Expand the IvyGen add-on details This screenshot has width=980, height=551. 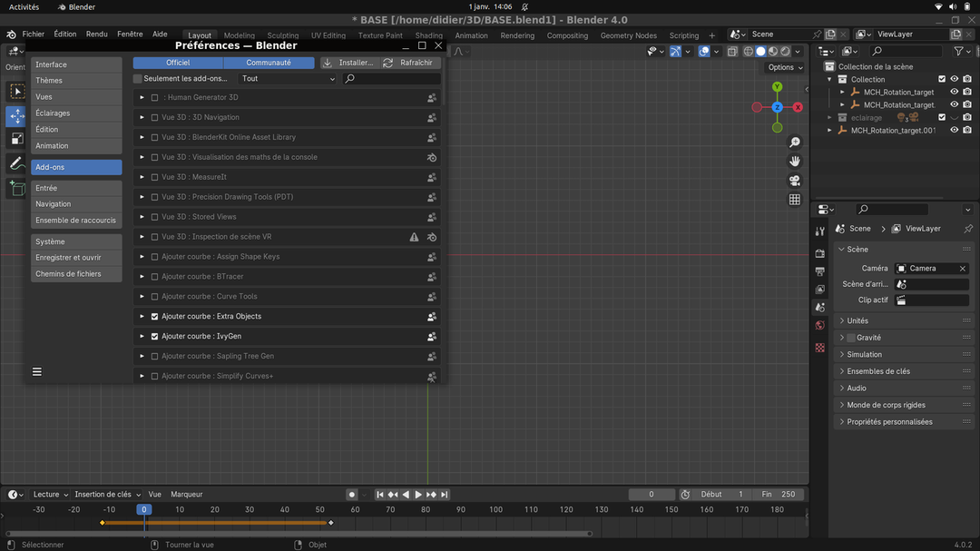142,337
